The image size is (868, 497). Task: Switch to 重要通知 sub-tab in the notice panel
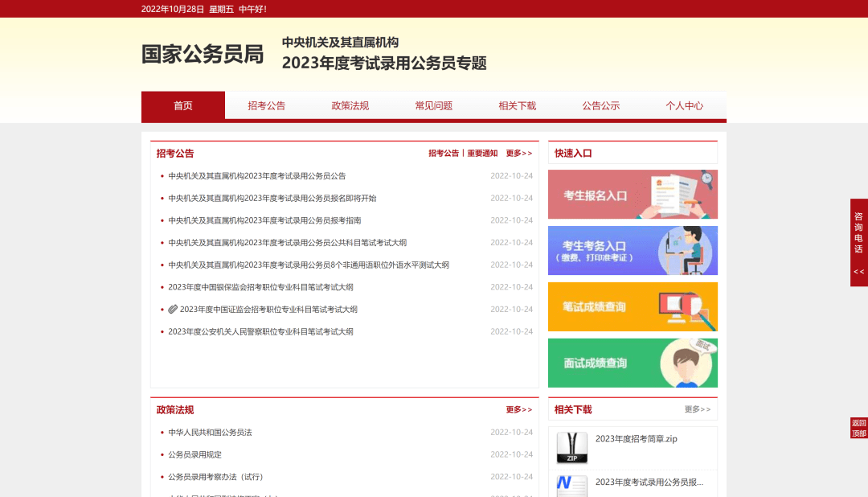click(482, 154)
